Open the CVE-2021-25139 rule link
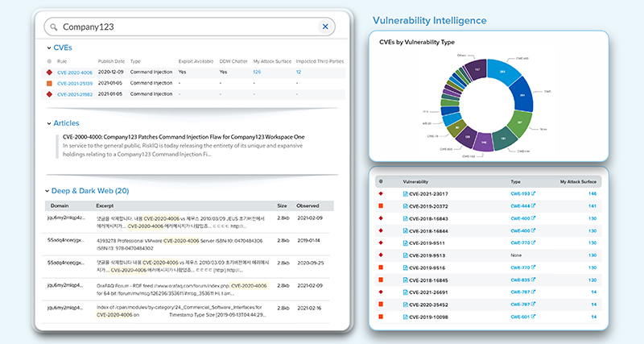 click(75, 84)
